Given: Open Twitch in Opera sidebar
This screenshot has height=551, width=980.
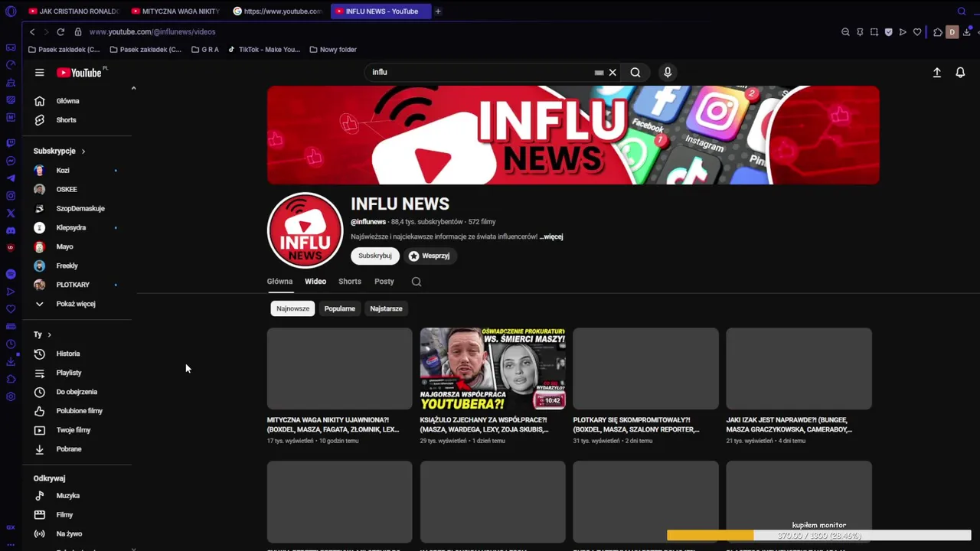Looking at the screenshot, I should pyautogui.click(x=11, y=143).
